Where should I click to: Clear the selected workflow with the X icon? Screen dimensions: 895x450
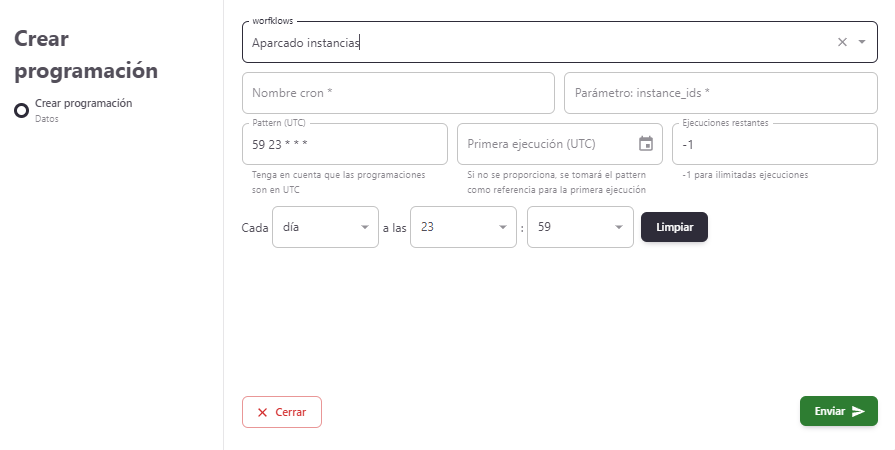click(x=842, y=42)
